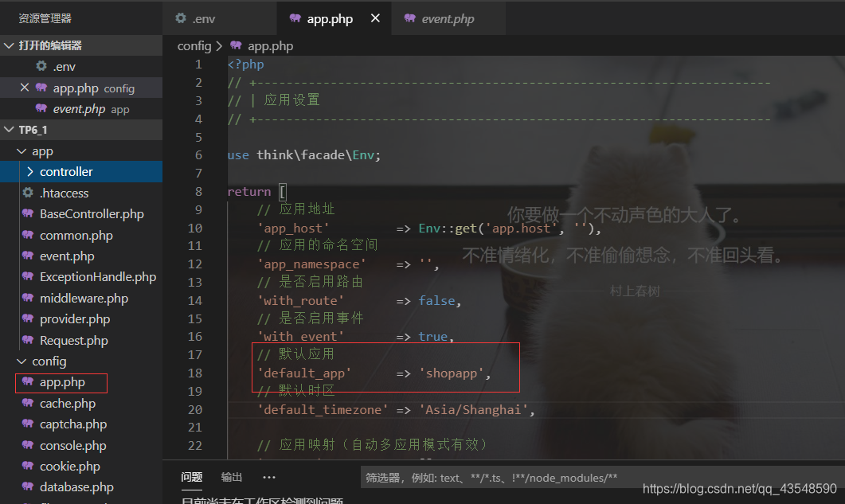Click the config breadcrumb segment
This screenshot has height=504, width=845.
[194, 46]
